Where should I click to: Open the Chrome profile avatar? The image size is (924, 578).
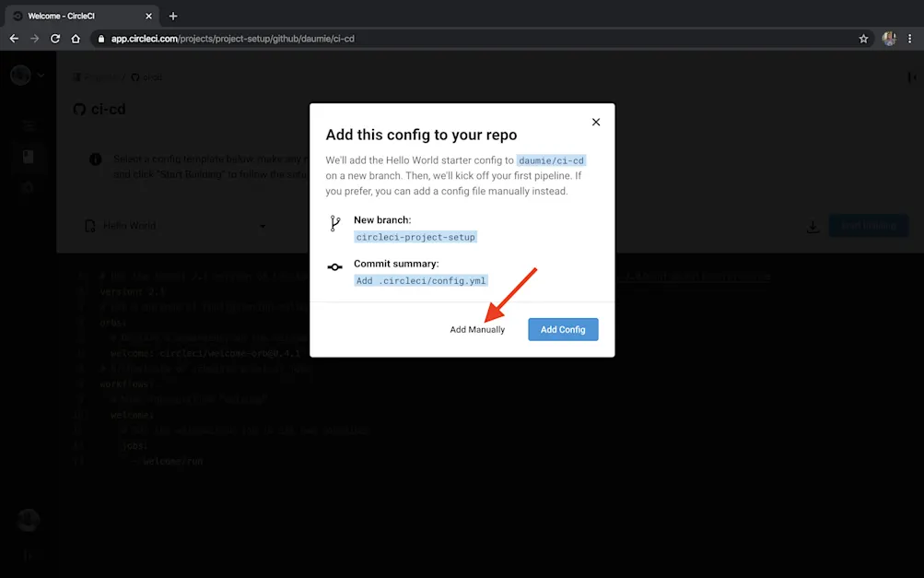889,39
